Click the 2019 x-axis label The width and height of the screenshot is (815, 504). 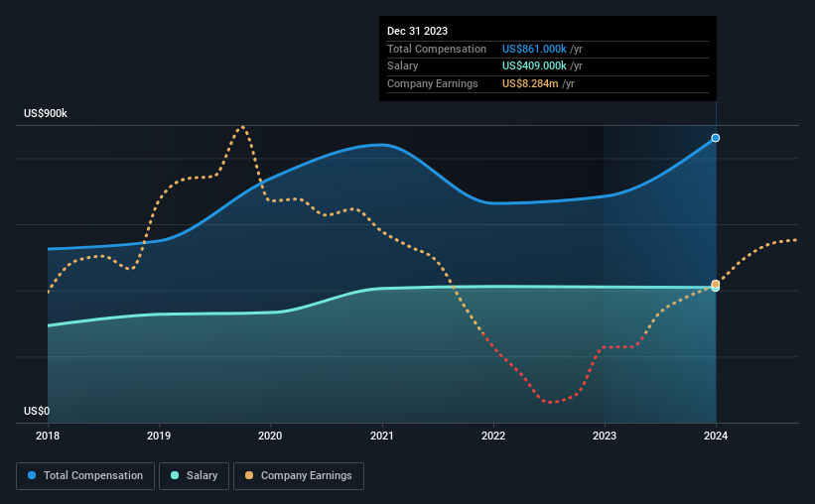(x=159, y=436)
